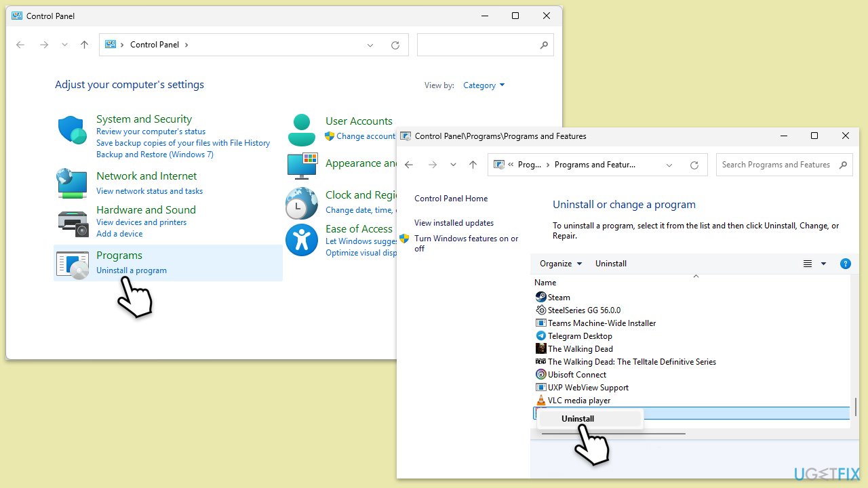Open the change view options dropdown arrow
This screenshot has width=868, height=488.
(x=824, y=264)
